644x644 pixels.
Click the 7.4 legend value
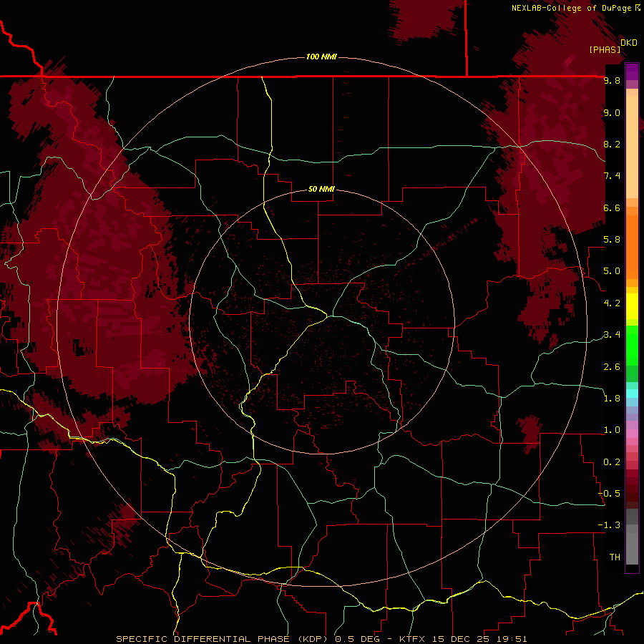click(612, 176)
